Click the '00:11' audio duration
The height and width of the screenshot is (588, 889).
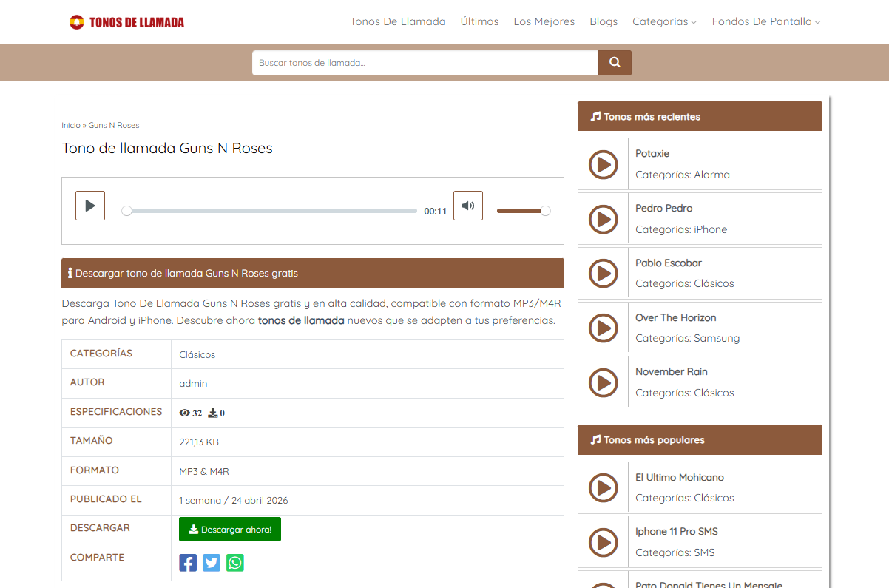pyautogui.click(x=436, y=212)
